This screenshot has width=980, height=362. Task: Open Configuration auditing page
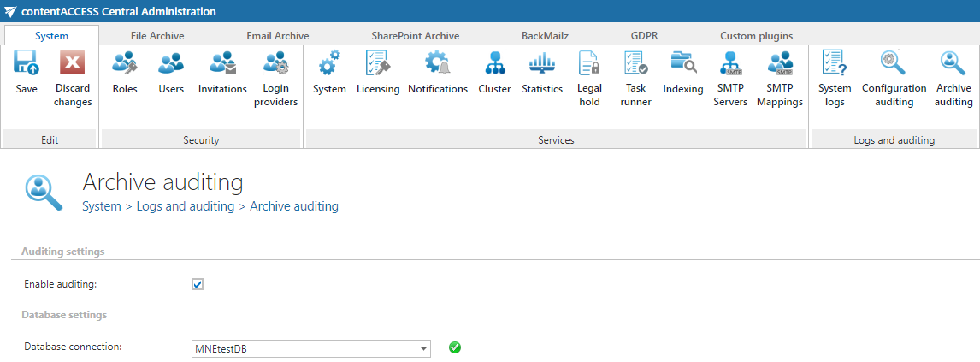coord(894,64)
